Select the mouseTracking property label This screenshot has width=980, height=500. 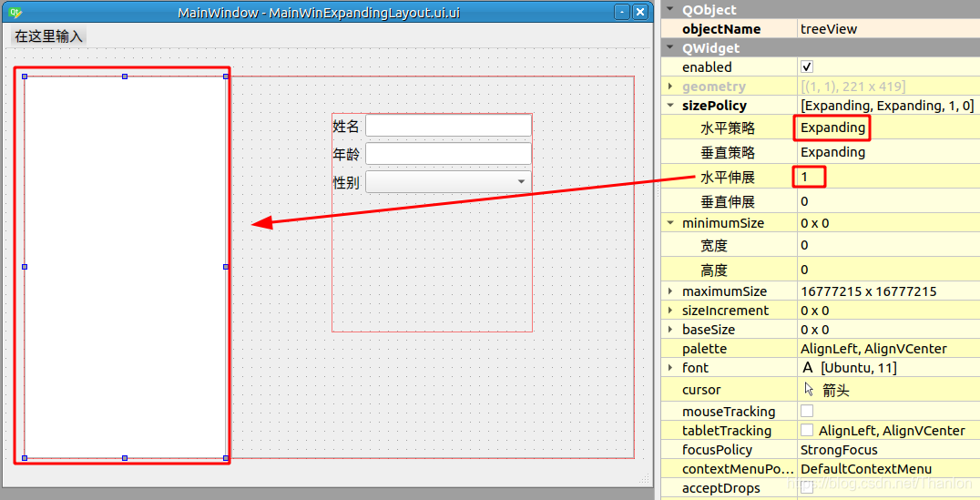coord(729,412)
